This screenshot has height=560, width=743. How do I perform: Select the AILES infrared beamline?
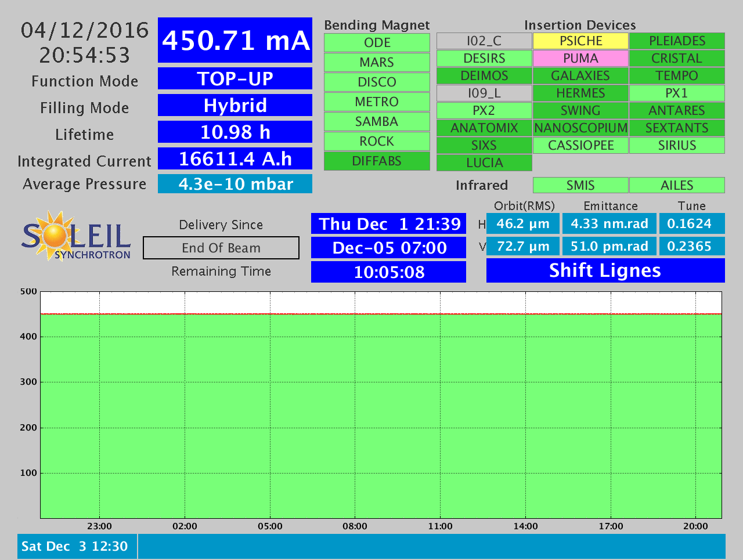pos(677,185)
